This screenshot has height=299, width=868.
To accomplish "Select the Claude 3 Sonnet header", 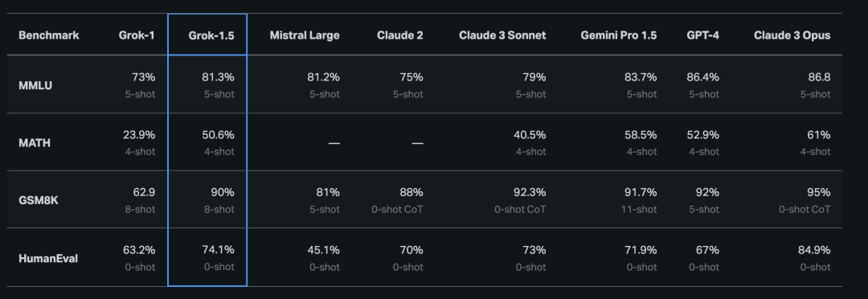I will (502, 35).
